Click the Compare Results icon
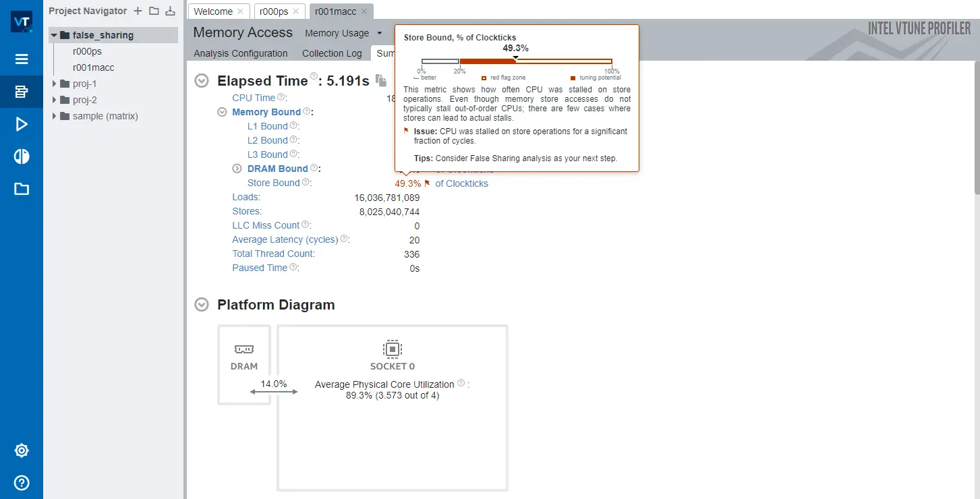The width and height of the screenshot is (980, 499). click(22, 156)
